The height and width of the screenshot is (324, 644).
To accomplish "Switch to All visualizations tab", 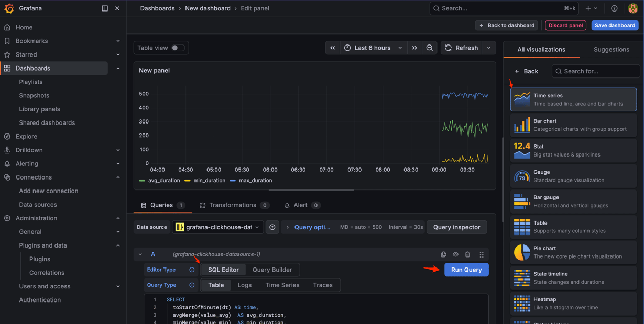I will (541, 49).
